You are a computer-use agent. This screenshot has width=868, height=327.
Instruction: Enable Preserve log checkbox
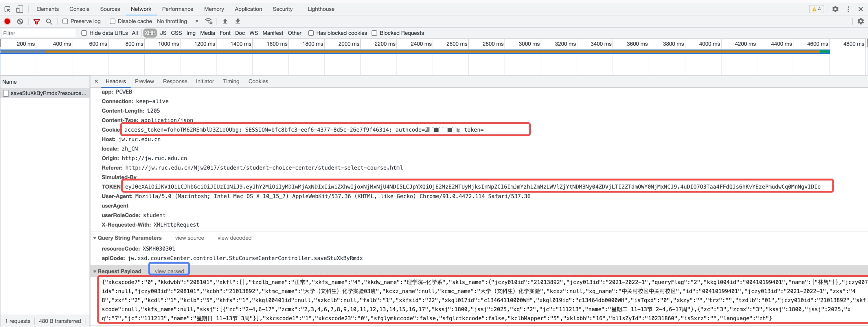tap(65, 21)
